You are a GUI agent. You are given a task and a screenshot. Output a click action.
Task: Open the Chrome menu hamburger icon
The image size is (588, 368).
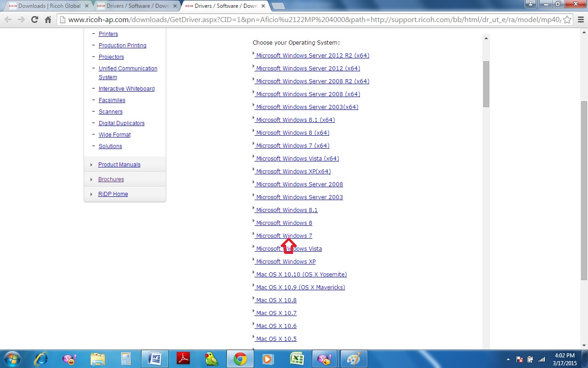[581, 20]
